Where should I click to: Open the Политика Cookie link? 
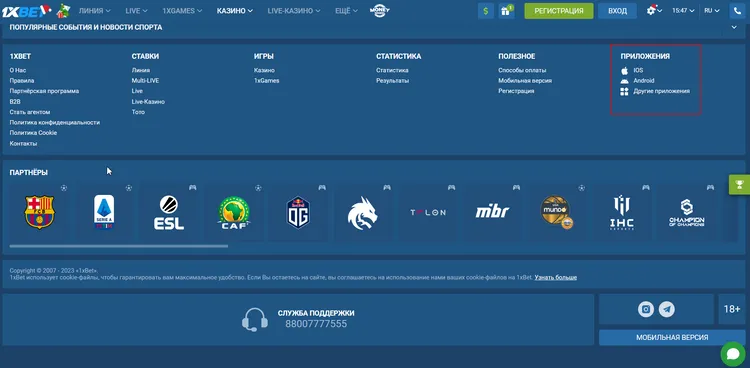pos(33,133)
